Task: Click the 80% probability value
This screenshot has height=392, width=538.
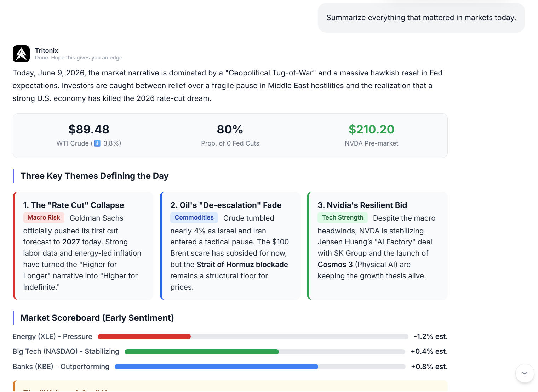Action: pos(230,130)
